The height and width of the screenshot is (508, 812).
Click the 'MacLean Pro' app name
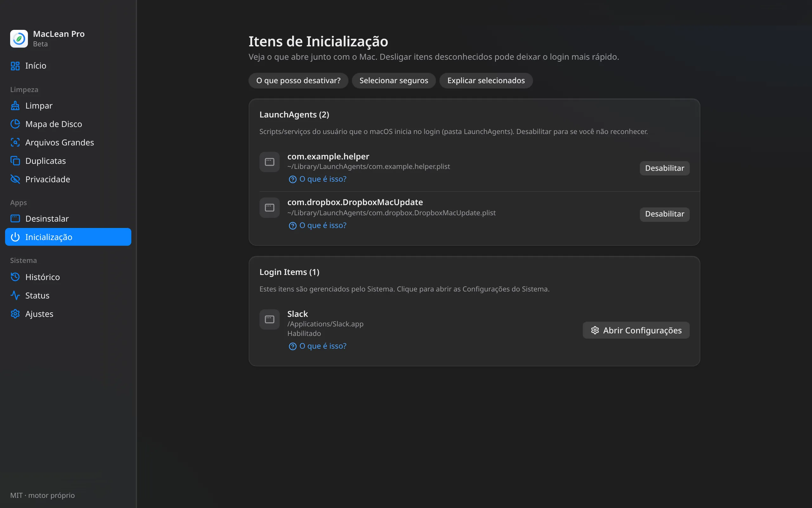59,34
